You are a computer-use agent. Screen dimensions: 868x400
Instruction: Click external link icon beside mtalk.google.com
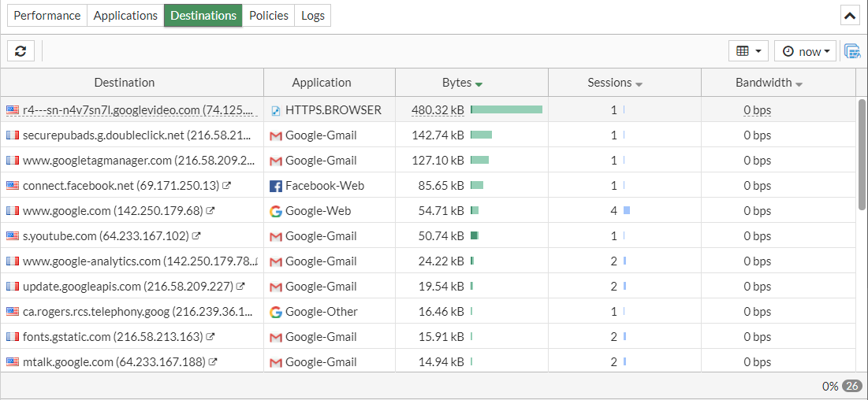pos(213,362)
